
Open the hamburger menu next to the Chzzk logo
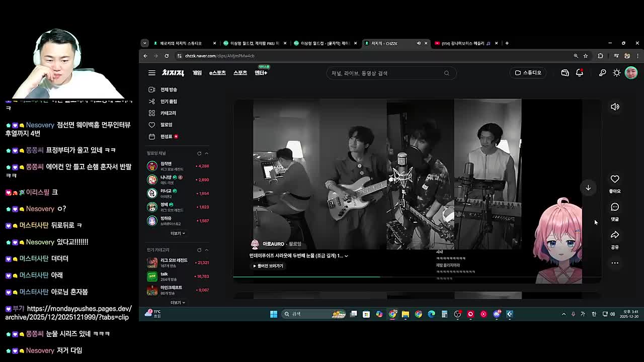[151, 73]
